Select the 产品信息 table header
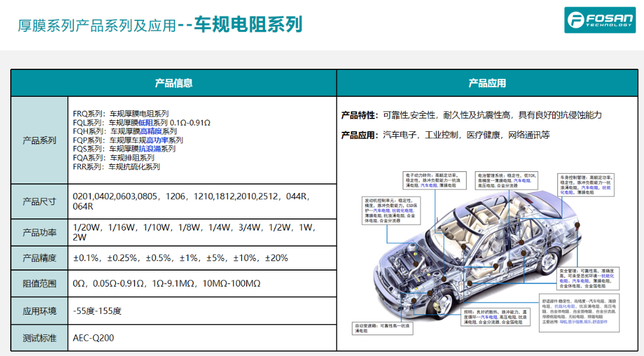The image size is (644, 356). pyautogui.click(x=173, y=83)
